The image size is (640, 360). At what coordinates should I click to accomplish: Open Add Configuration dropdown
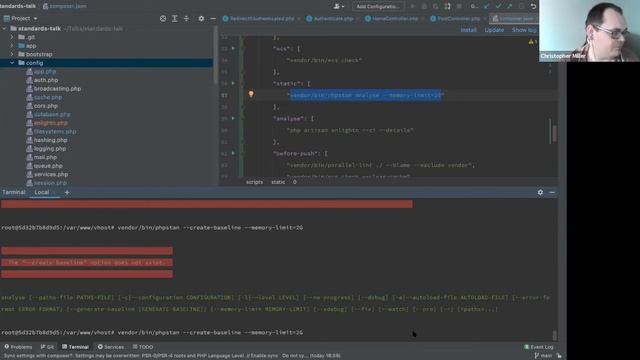[378, 6]
